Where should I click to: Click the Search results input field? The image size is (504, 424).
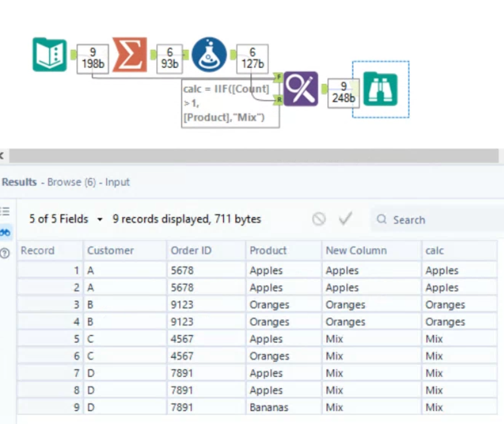pyautogui.click(x=437, y=220)
